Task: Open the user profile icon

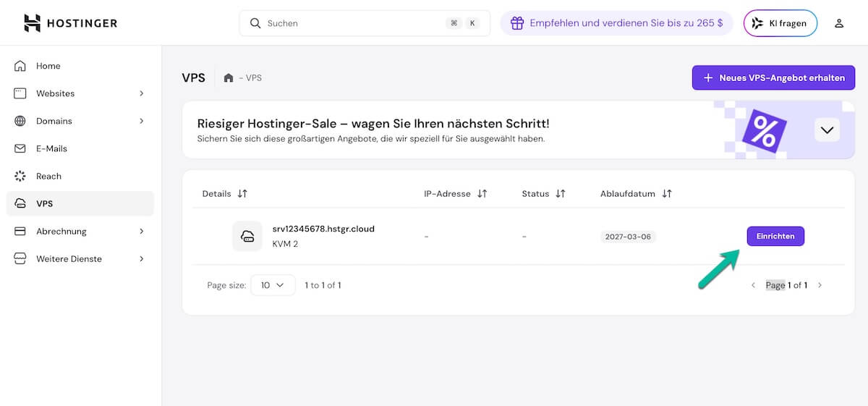Action: tap(839, 23)
